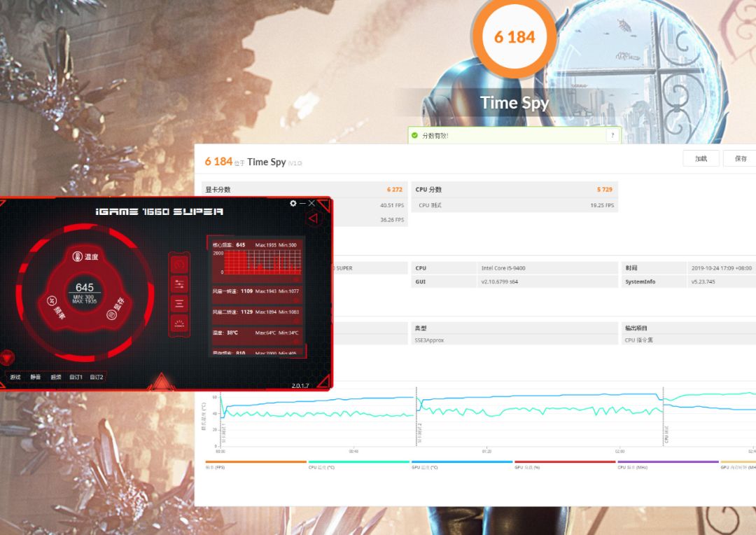Image resolution: width=756 pixels, height=535 pixels.
Task: Click the 6 184 score circle
Action: 514,37
